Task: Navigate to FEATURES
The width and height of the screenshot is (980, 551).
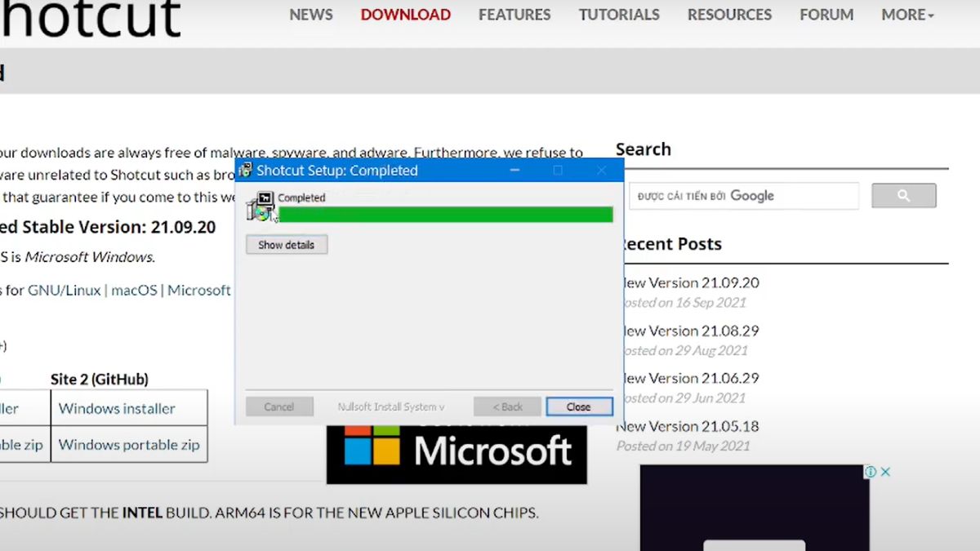Action: coord(514,15)
